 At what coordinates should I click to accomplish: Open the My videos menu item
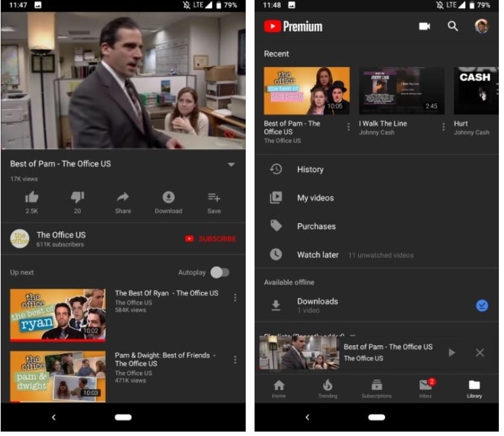coord(377,198)
